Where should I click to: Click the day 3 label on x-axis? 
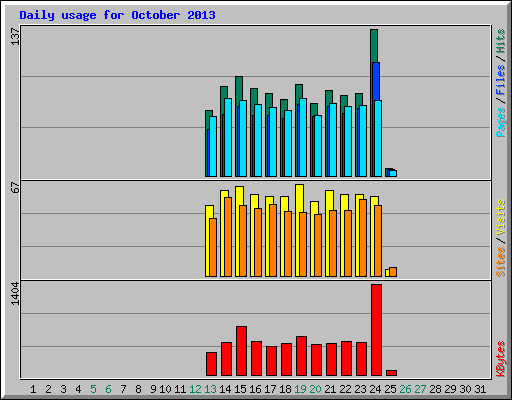pos(63,389)
